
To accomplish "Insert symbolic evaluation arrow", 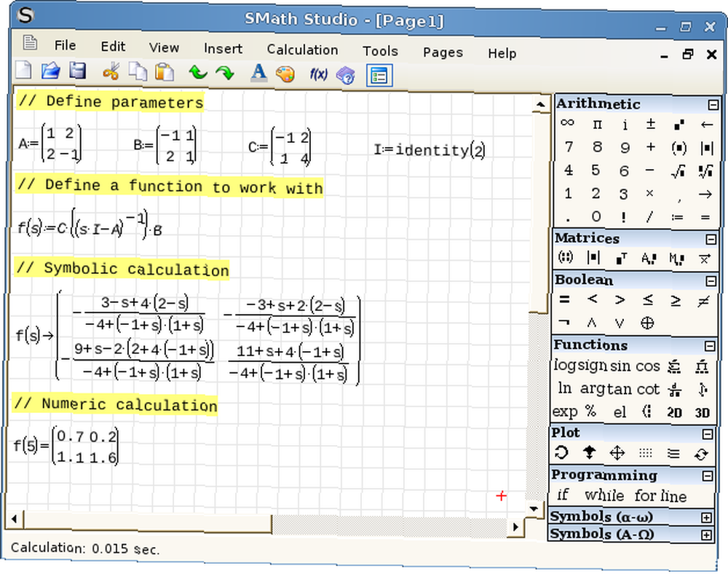I will pyautogui.click(x=705, y=194).
